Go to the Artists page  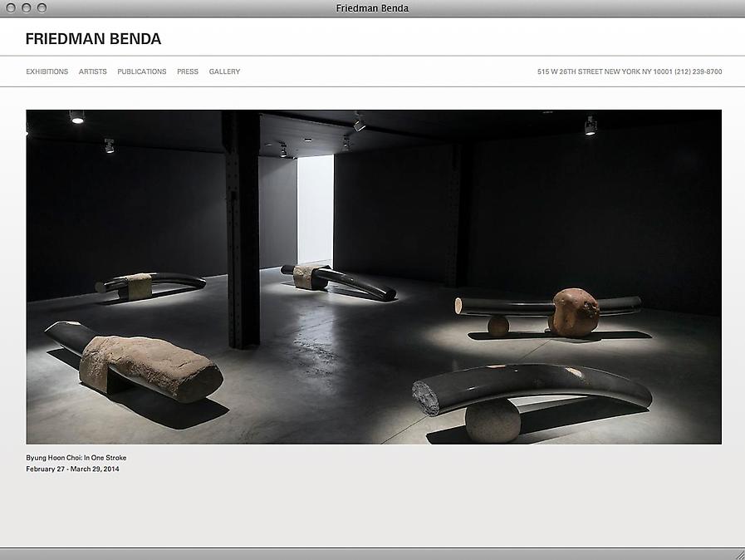pyautogui.click(x=93, y=71)
